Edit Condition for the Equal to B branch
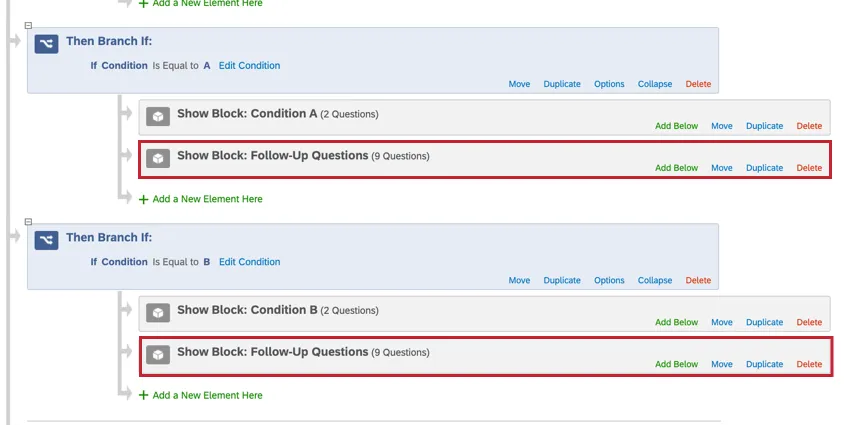This screenshot has height=425, width=850. pos(249,262)
